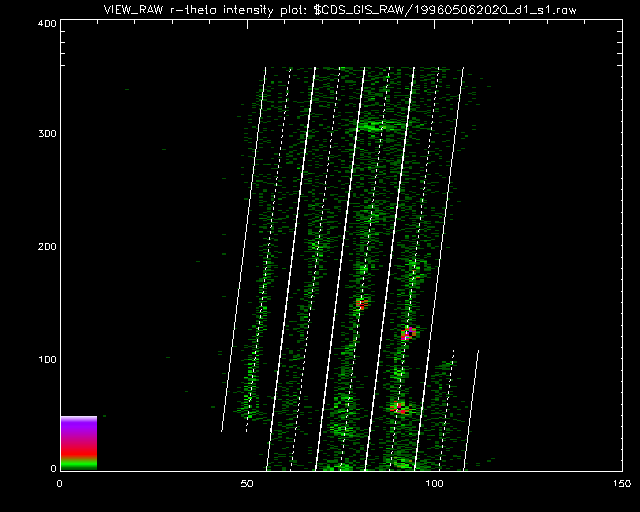The width and height of the screenshot is (640, 512).
Task: Click the plot title text at top
Action: (340, 10)
